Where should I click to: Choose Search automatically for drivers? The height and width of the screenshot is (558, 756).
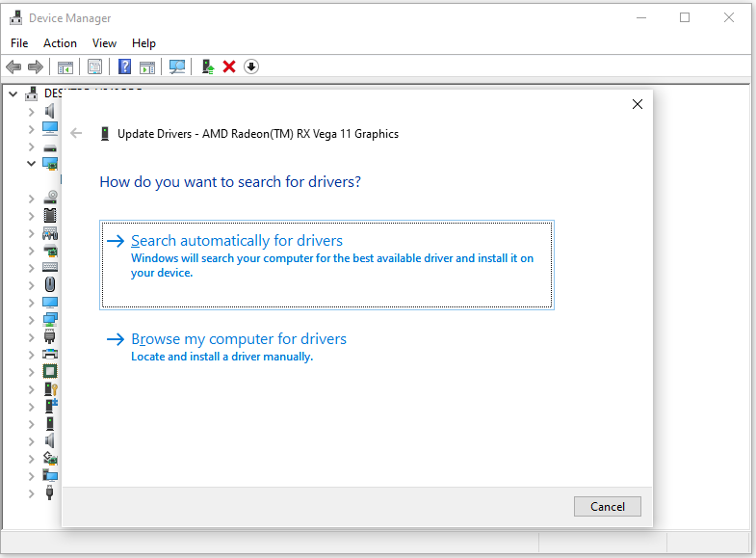point(326,265)
